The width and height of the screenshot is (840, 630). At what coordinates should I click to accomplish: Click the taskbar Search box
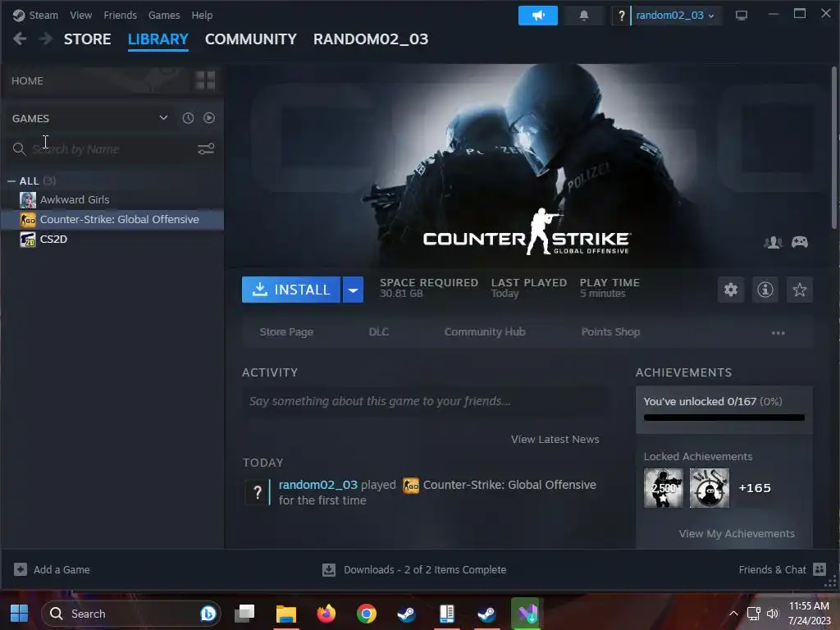pyautogui.click(x=131, y=614)
